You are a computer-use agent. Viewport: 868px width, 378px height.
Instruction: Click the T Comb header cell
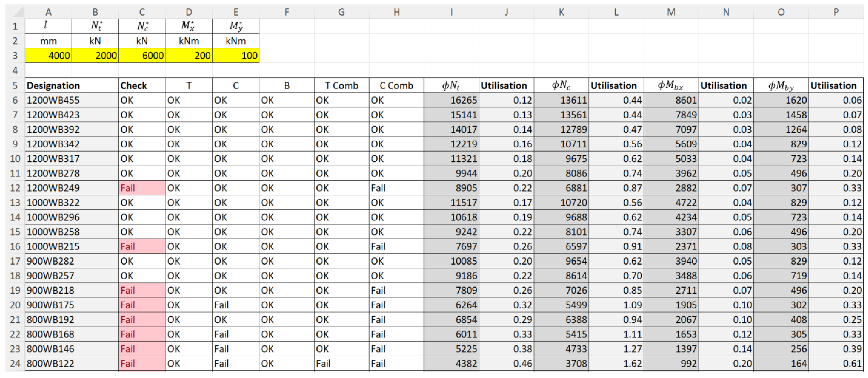tap(341, 86)
